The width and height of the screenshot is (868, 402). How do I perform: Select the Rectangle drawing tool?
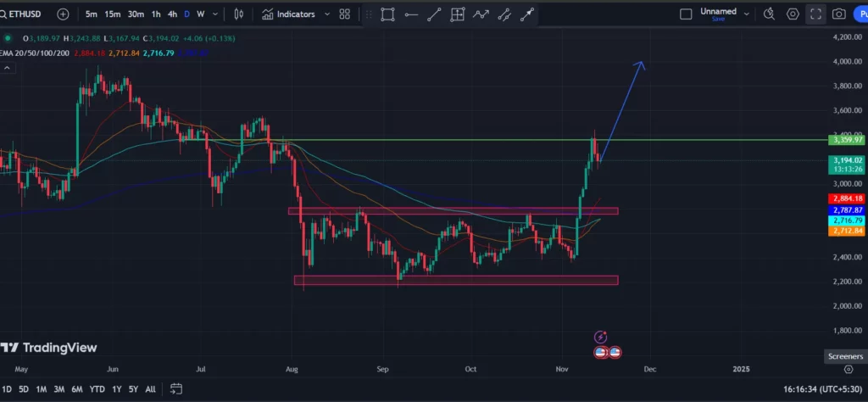[x=387, y=14]
